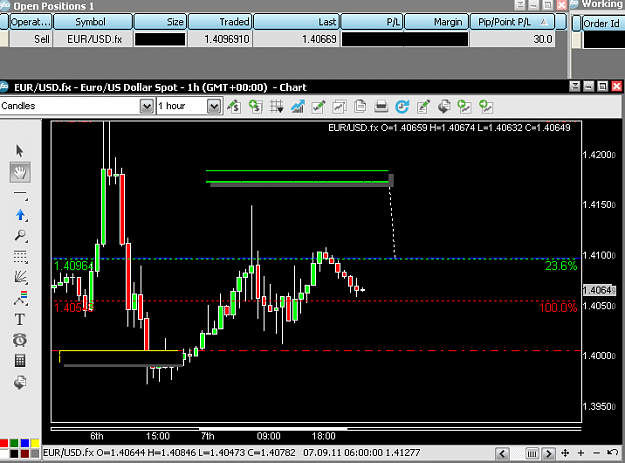Screen dimensions: 625x463
Task: Pick the gray color swatch
Action: pos(35,454)
